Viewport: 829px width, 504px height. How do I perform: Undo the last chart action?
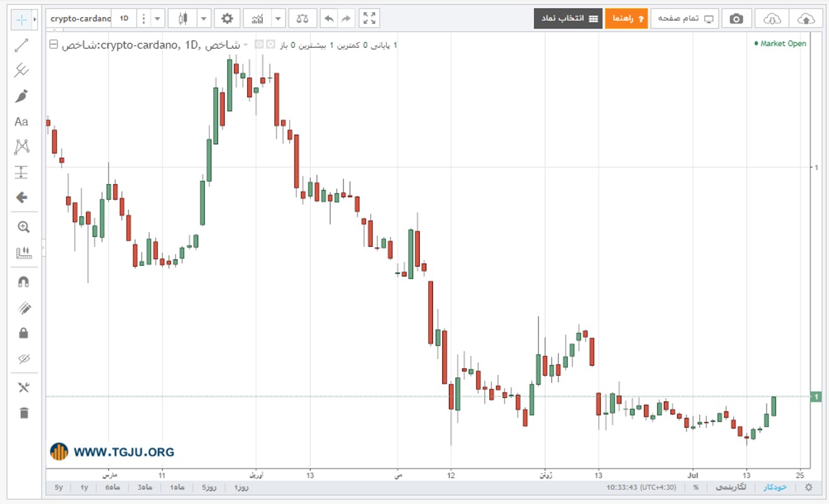[328, 18]
